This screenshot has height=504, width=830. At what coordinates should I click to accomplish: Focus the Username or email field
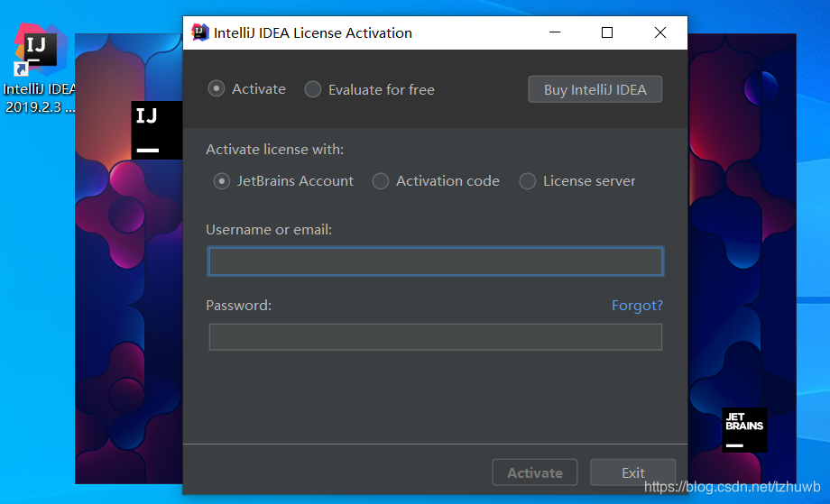435,261
